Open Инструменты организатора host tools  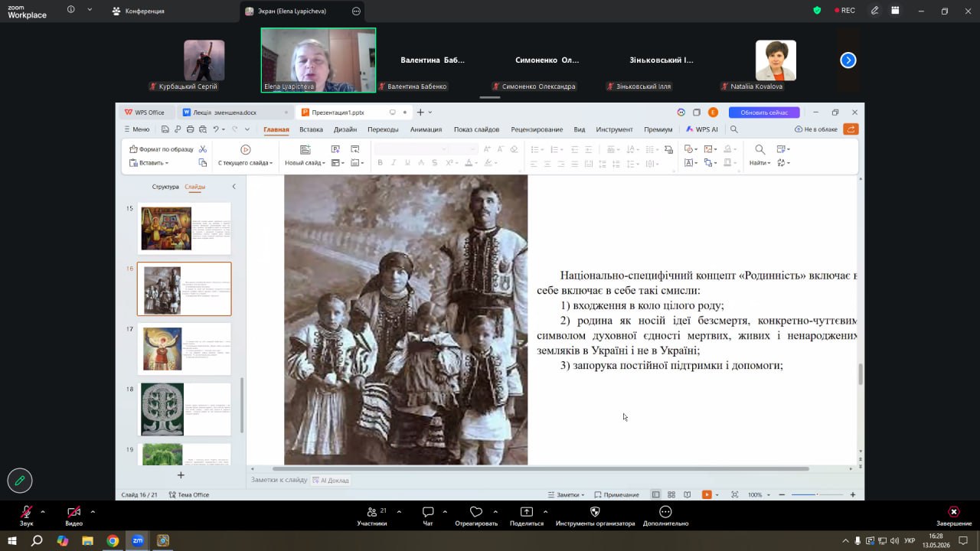(595, 516)
